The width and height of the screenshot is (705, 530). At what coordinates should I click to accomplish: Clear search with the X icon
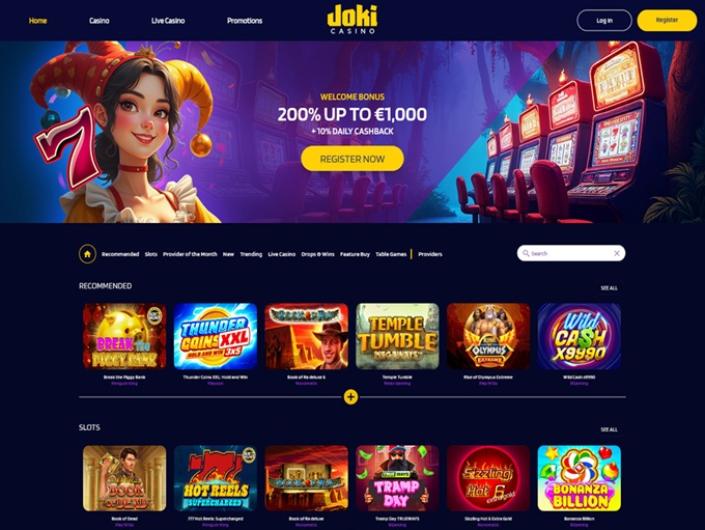click(x=617, y=254)
